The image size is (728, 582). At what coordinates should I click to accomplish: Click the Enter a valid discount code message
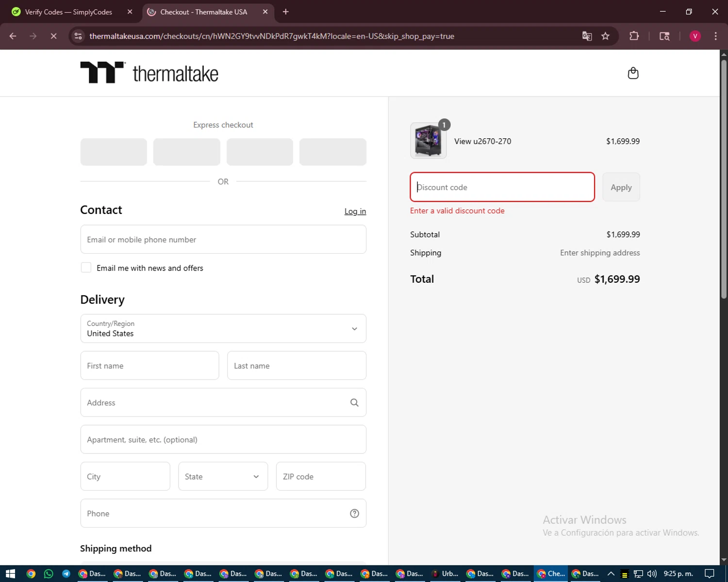coord(457,210)
